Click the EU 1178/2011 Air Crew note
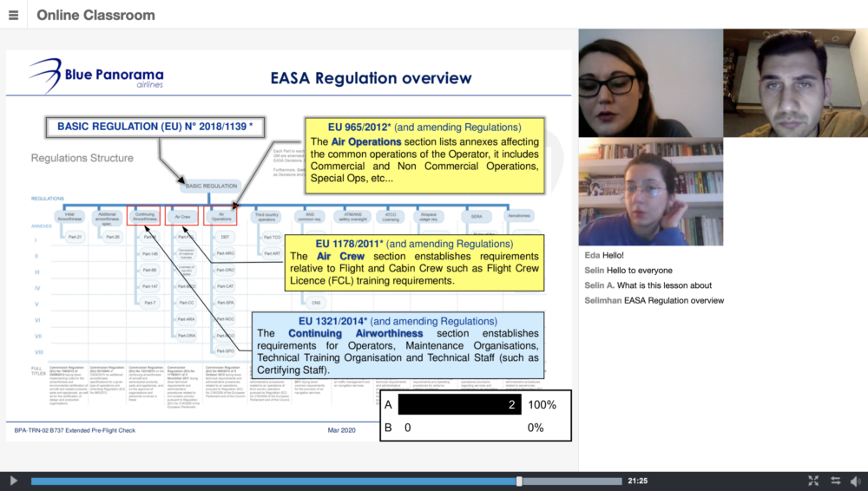Viewport: 868px width, 491px height. tap(414, 263)
